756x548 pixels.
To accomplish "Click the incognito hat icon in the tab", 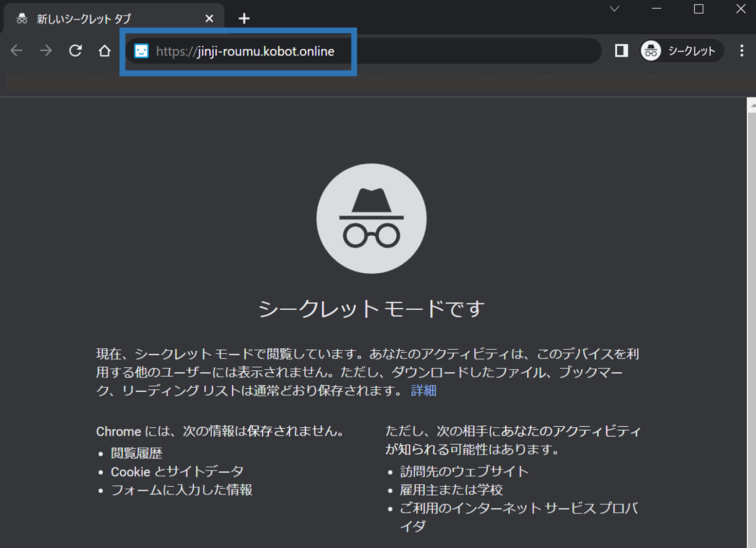I will pos(22,19).
